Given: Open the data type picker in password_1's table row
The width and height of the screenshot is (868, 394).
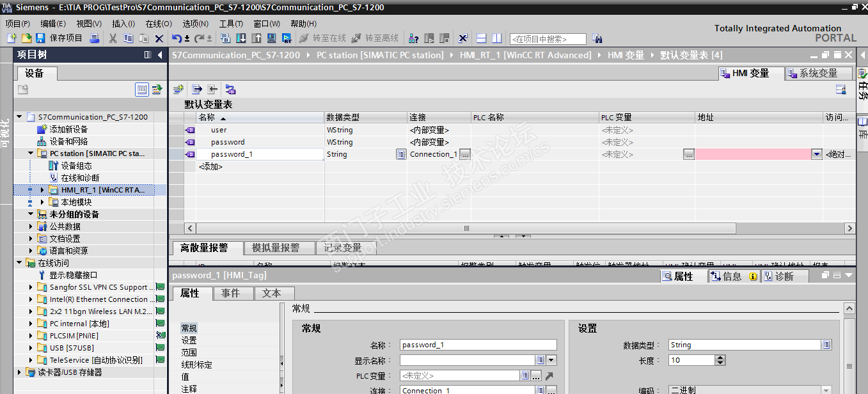Looking at the screenshot, I should (x=400, y=154).
